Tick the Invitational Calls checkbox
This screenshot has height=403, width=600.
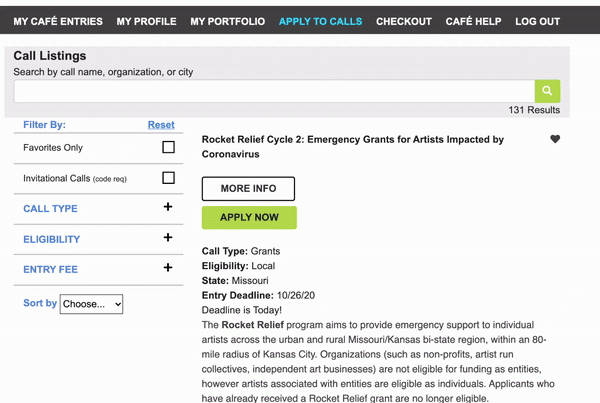point(168,178)
